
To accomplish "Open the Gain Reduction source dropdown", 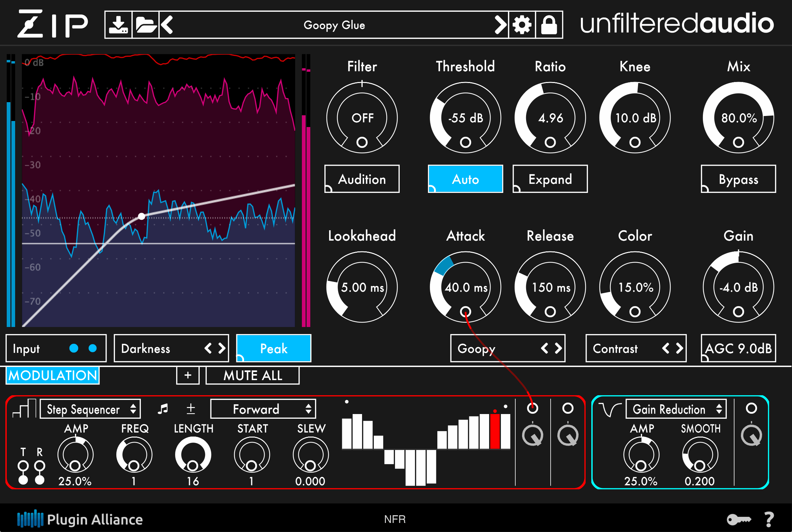I will coord(676,409).
